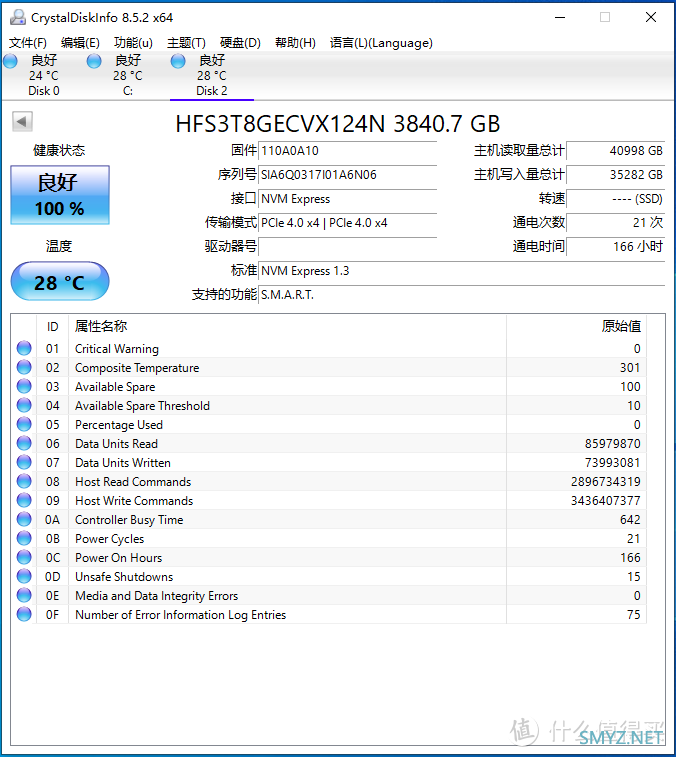676x757 pixels.
Task: Click the previous disk arrow button
Action: point(22,122)
